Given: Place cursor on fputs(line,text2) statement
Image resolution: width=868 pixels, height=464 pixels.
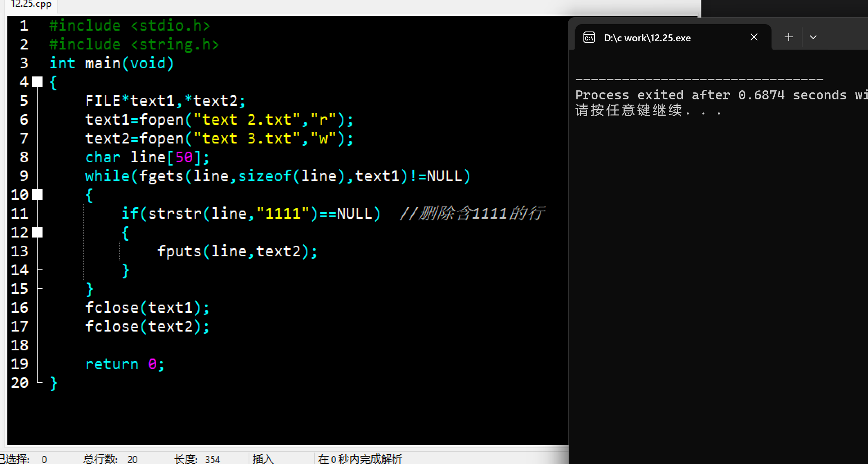Looking at the screenshot, I should [237, 251].
